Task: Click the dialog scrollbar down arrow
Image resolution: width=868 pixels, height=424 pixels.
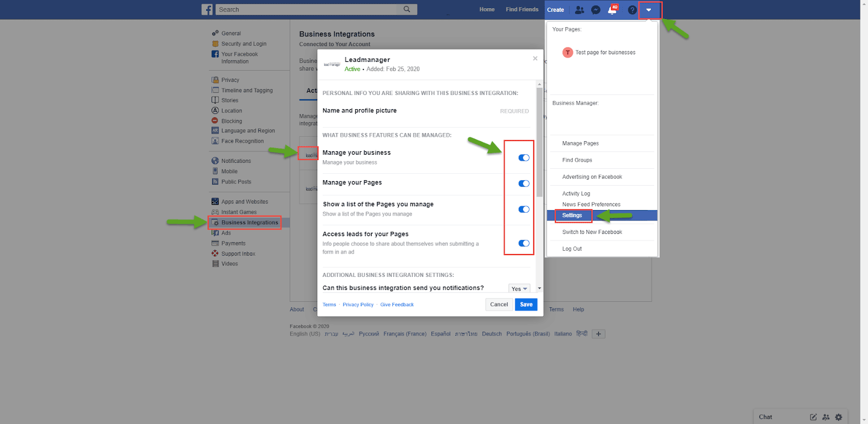Action: tap(539, 288)
